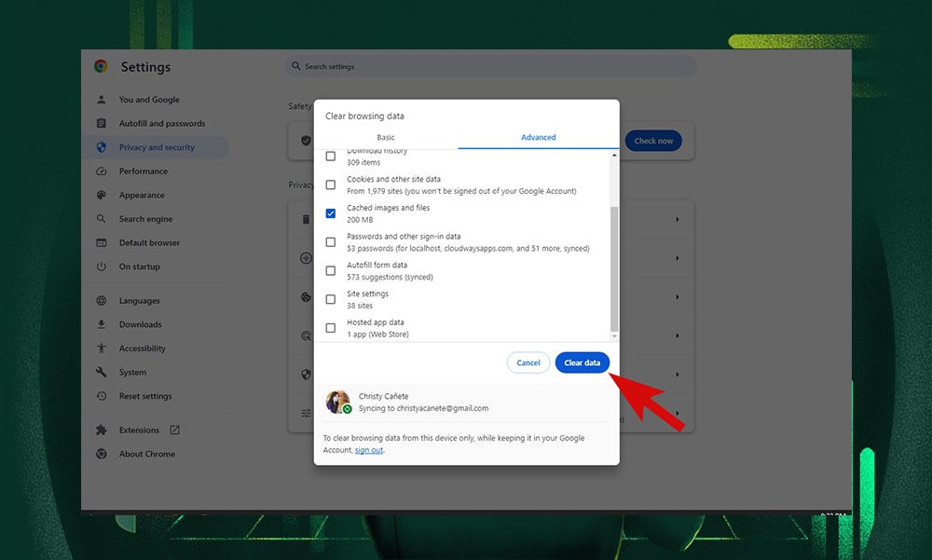Cancel the Clear browsing data dialog
932x560 pixels.
point(528,362)
